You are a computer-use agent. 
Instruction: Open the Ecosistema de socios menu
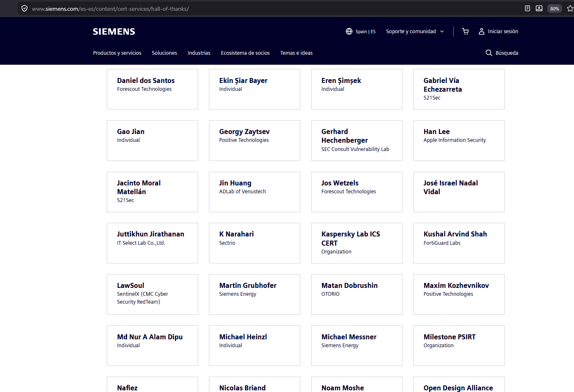[245, 53]
